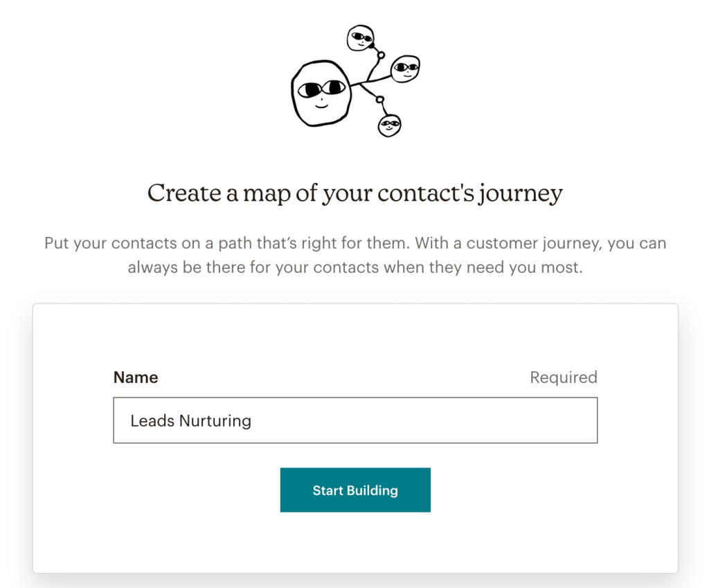Click the heading about creating a contact journey map
The image size is (709, 588).
[354, 193]
